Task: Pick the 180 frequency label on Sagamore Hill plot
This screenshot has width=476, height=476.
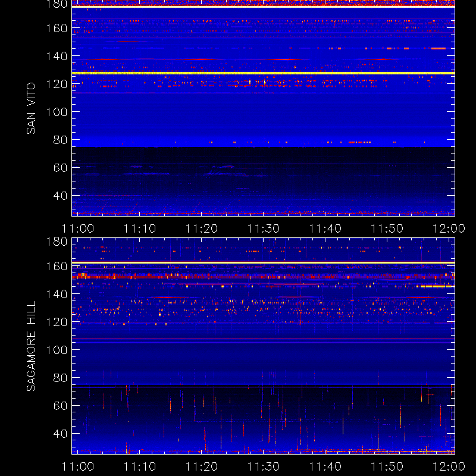Action: 57,242
